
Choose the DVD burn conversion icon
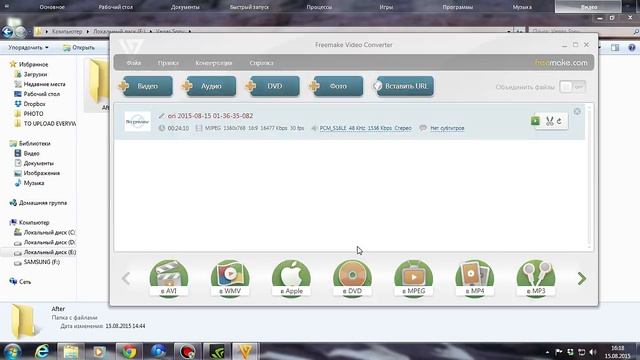352,278
